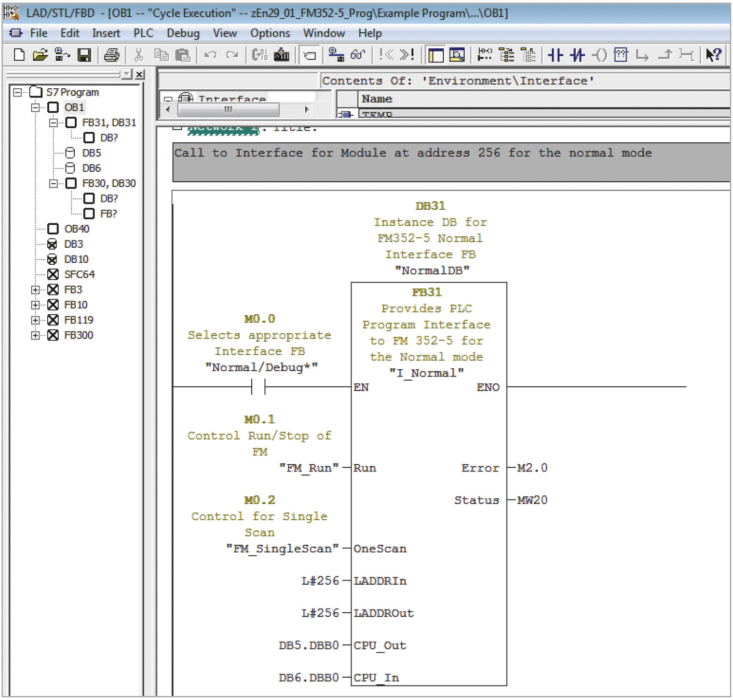Toggle the Monitor glasses icon
The height and width of the screenshot is (700, 733).
click(x=358, y=55)
